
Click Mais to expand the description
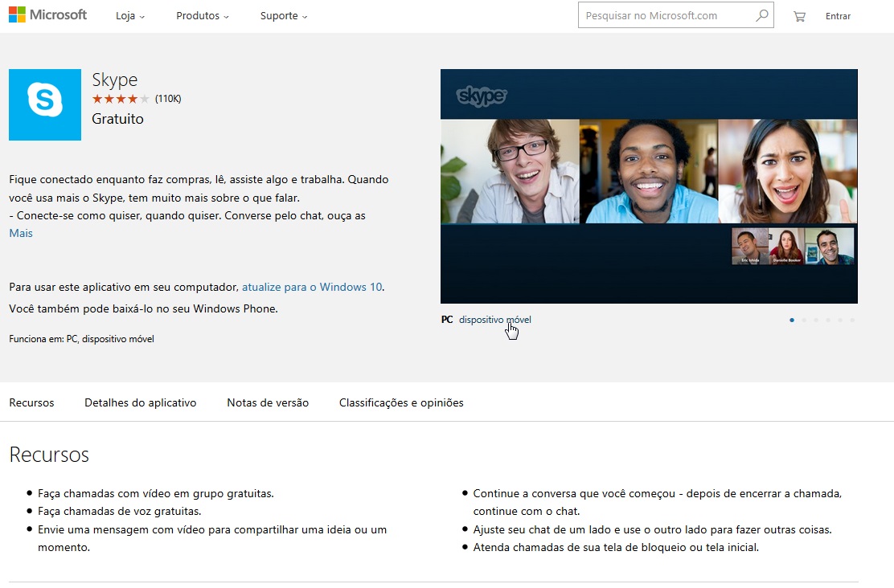(x=21, y=233)
